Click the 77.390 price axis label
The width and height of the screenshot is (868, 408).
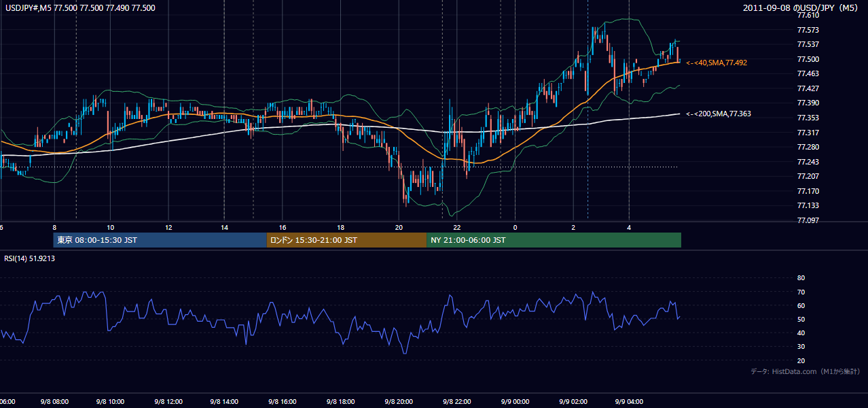pyautogui.click(x=808, y=103)
